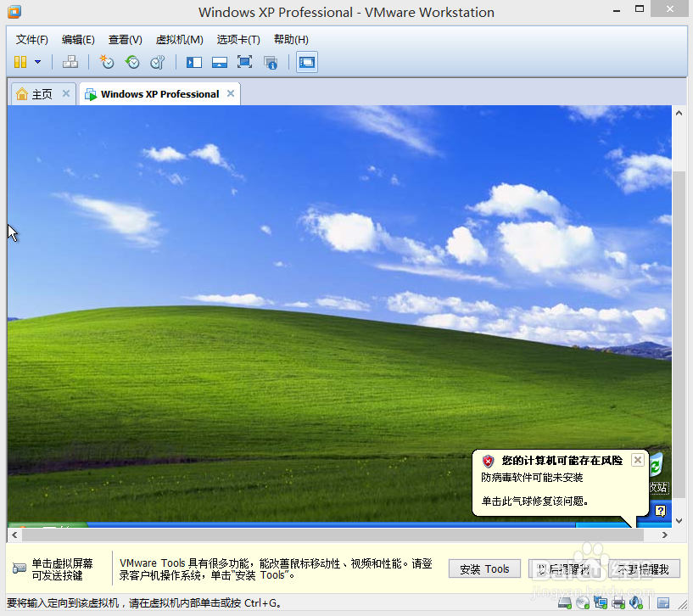
Task: Click the message log status bar icon
Action: (x=663, y=602)
